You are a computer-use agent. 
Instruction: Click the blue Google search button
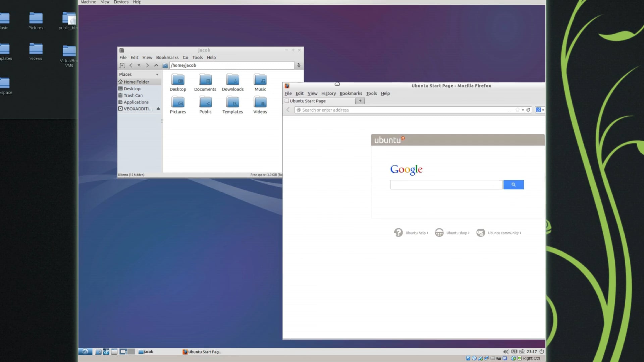(514, 185)
